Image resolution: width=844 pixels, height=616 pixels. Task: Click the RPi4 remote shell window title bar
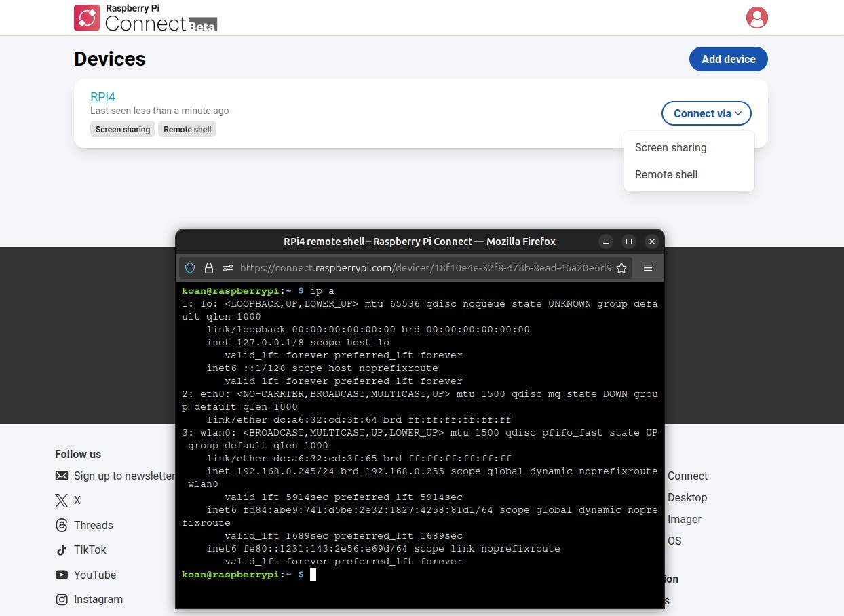[x=419, y=242]
